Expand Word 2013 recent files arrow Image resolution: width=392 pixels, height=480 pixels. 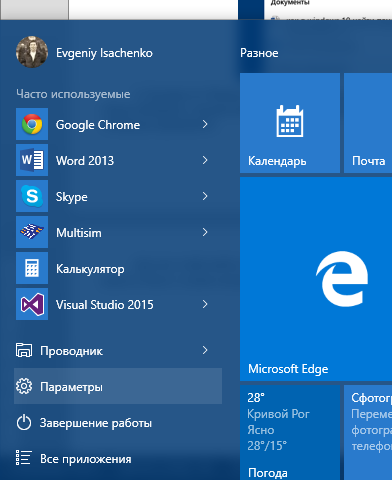pyautogui.click(x=205, y=160)
